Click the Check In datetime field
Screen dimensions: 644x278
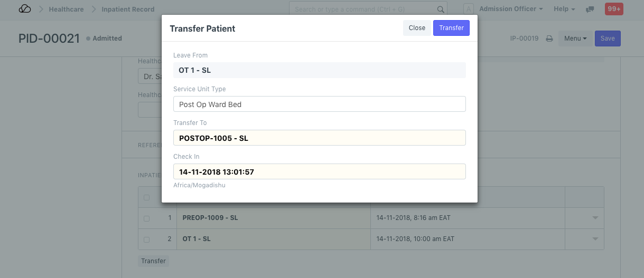(319, 172)
